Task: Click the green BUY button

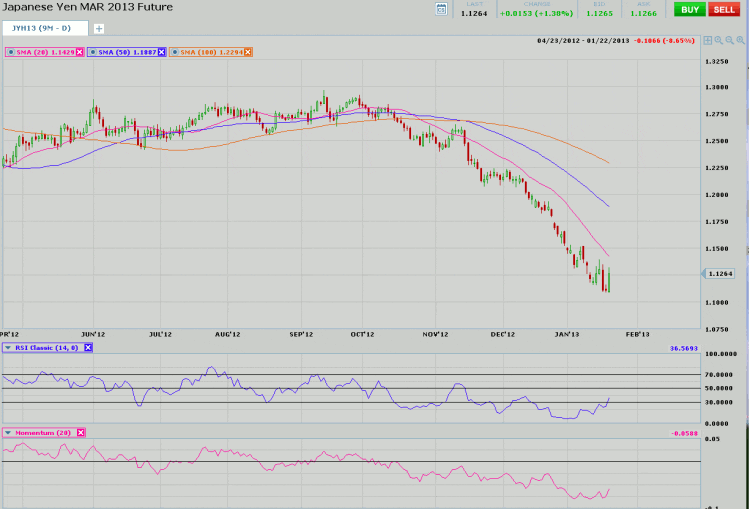Action: [687, 9]
